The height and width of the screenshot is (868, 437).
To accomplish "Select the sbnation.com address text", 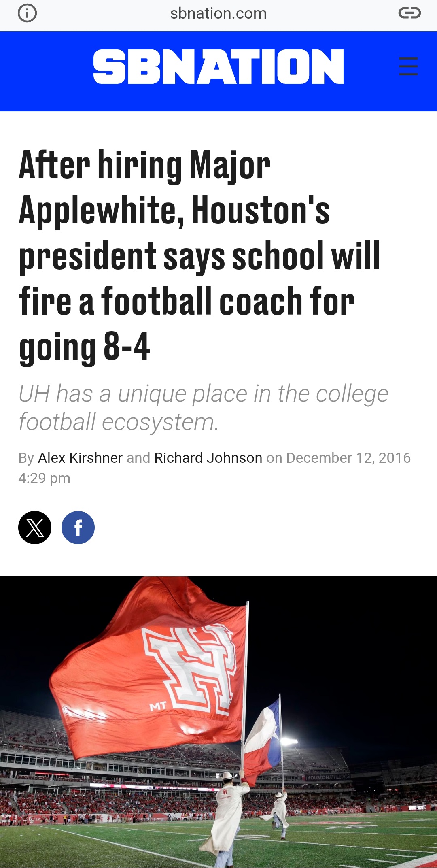I will [x=218, y=13].
